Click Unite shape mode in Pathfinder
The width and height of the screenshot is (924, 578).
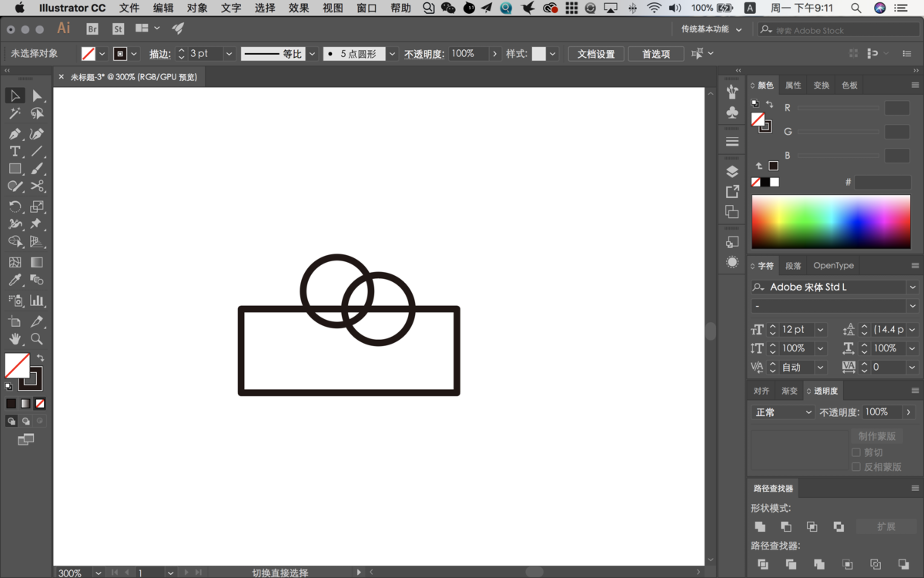(760, 526)
